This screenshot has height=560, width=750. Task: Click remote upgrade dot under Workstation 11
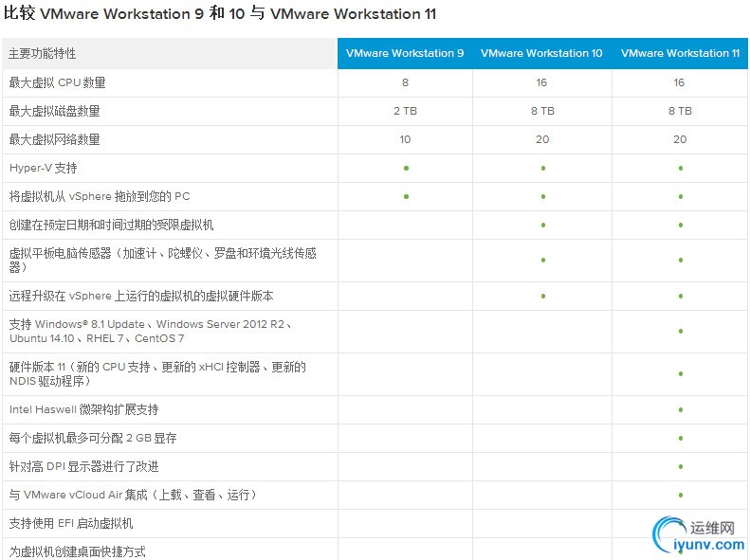[681, 297]
